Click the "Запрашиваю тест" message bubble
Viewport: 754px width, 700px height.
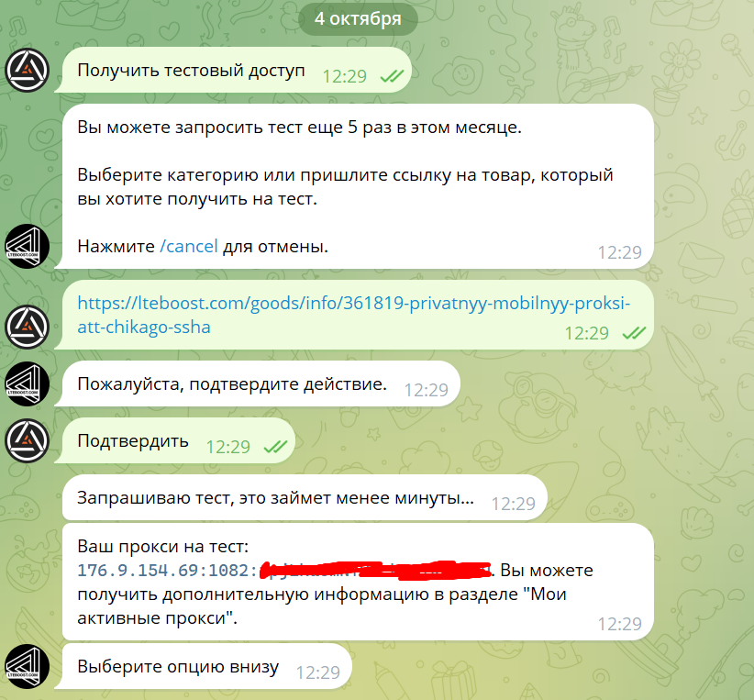click(x=305, y=497)
